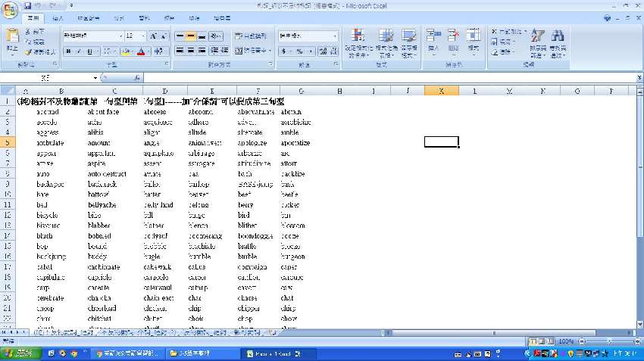This screenshot has height=361, width=644.
Task: Increase font size with large A
Action: [153, 36]
